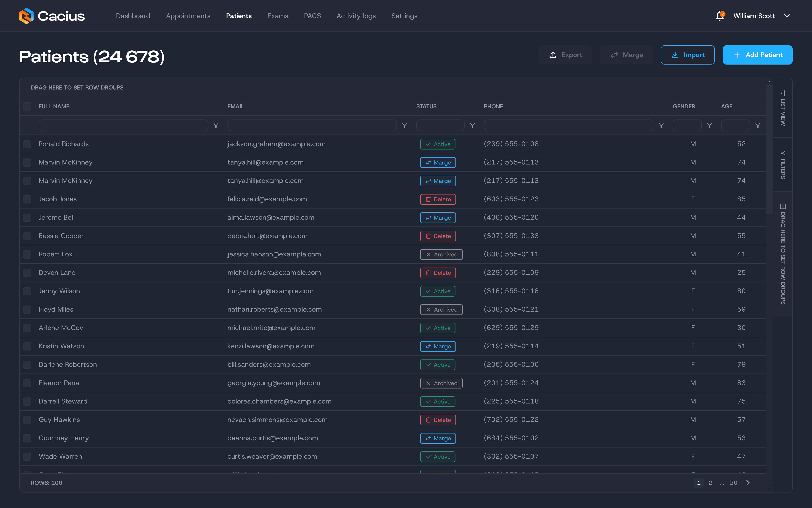Click the Gender column filter icon

pyautogui.click(x=709, y=125)
